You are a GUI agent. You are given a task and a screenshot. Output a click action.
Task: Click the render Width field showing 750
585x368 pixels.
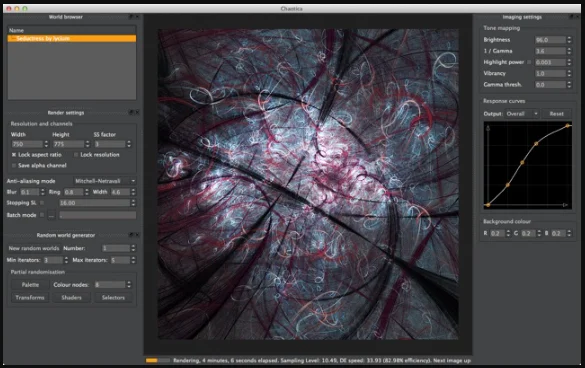pyautogui.click(x=27, y=144)
